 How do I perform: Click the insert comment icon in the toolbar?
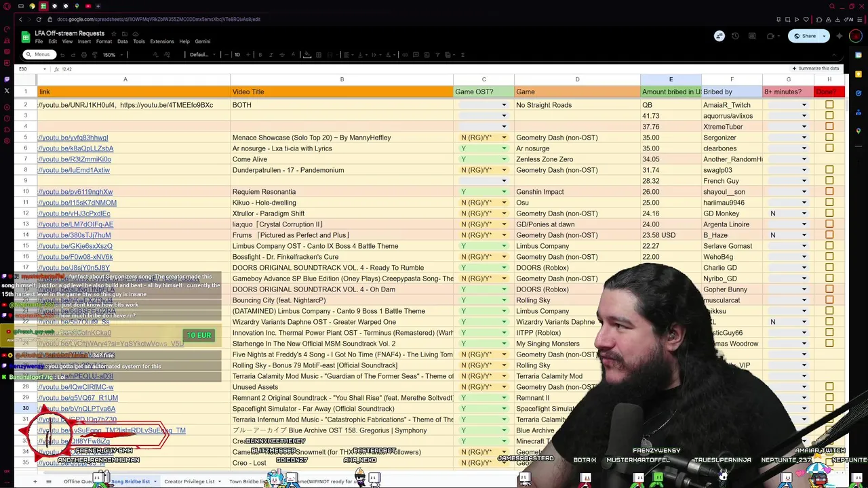[x=416, y=55]
